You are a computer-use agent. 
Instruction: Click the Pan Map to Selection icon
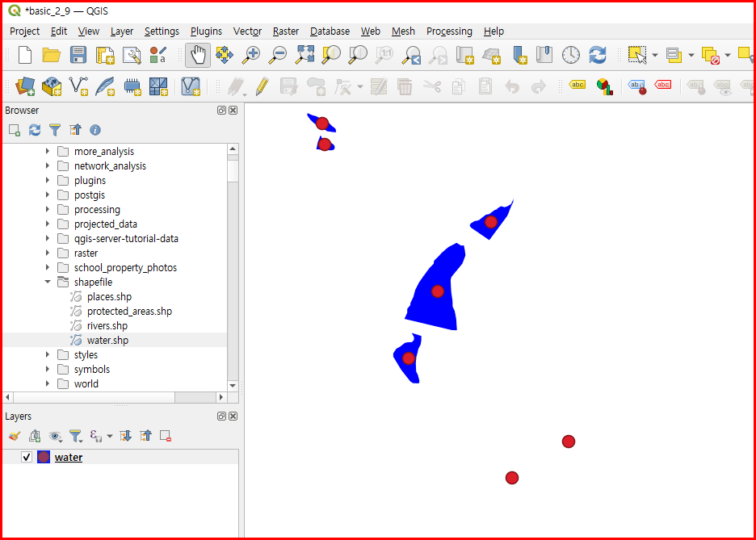pyautogui.click(x=225, y=55)
